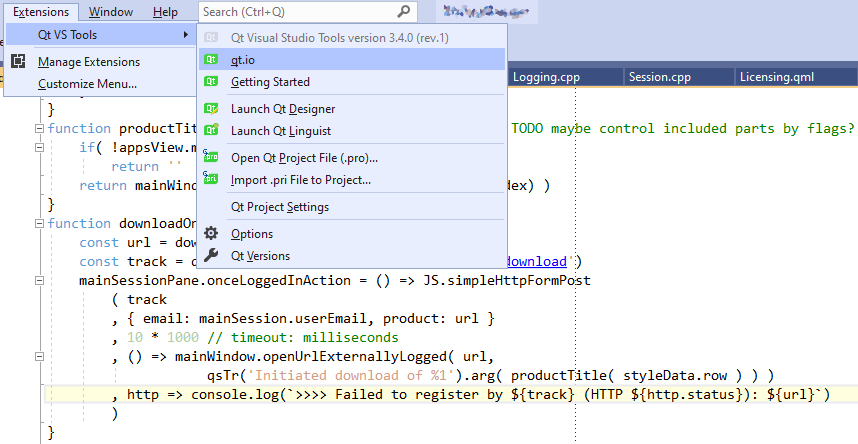Select Customize Menu...
858x444 pixels.
(88, 84)
